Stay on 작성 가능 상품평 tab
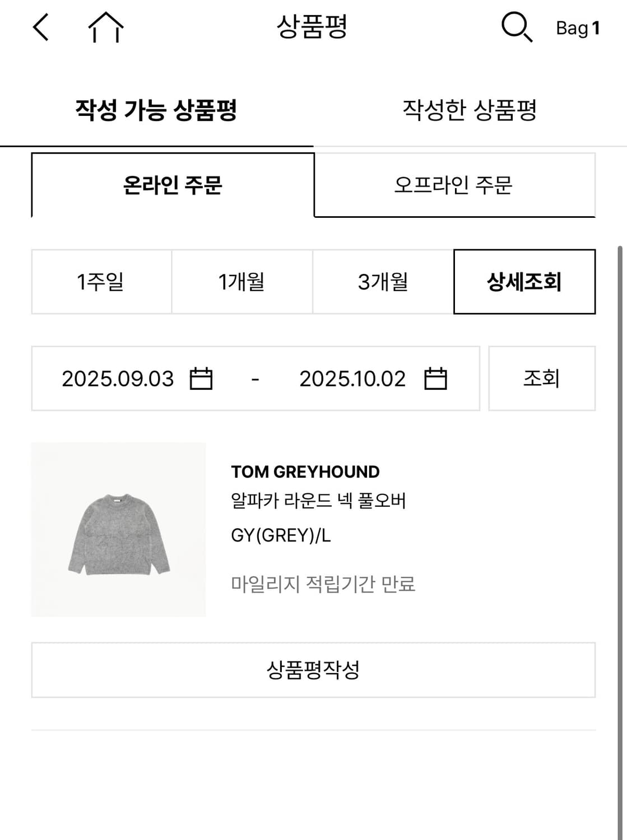 click(157, 110)
